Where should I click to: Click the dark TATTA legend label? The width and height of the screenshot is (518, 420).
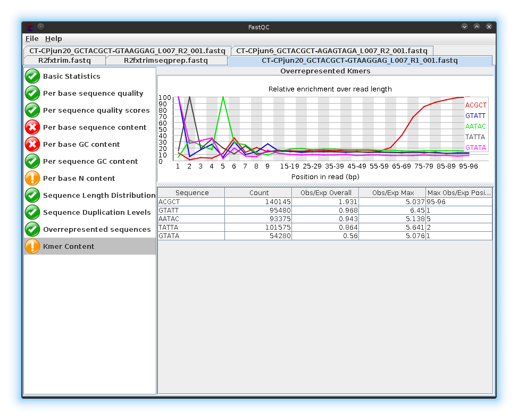pos(475,137)
